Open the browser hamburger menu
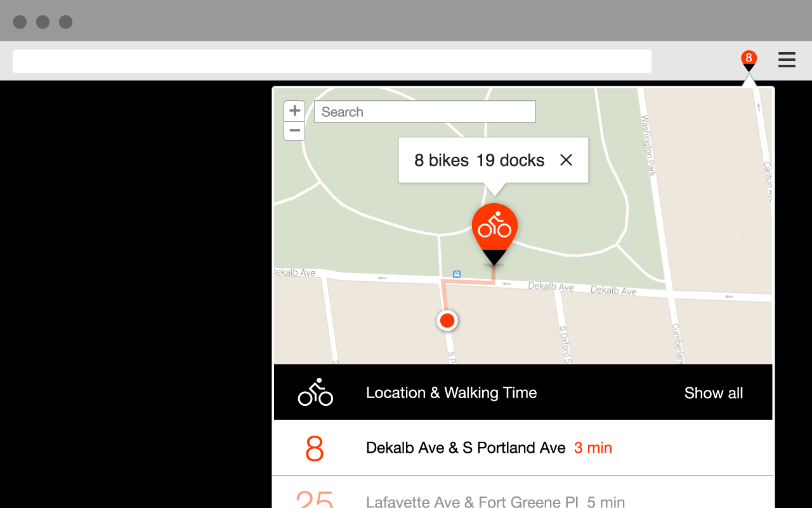Screen dimensions: 812x508 pos(787,60)
